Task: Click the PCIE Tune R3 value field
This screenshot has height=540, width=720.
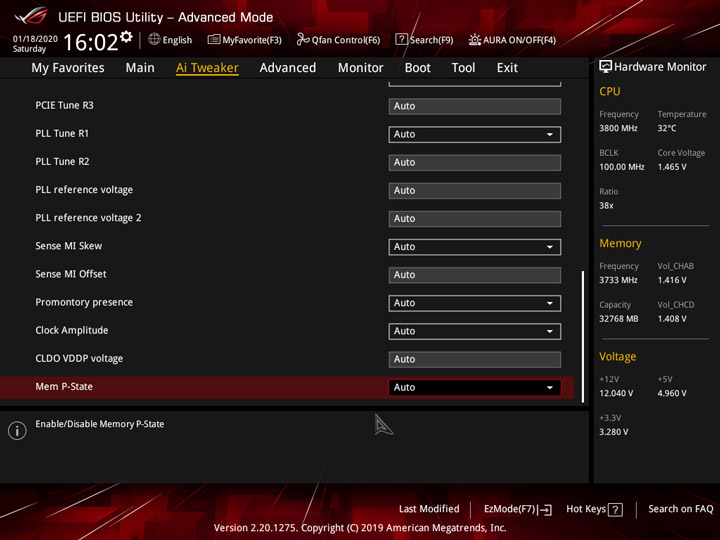Action: click(x=474, y=106)
